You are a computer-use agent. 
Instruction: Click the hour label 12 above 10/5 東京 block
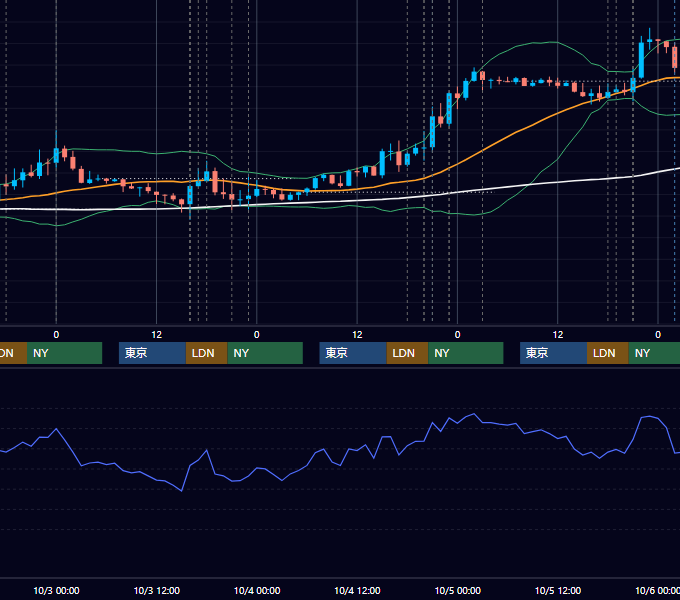click(558, 335)
